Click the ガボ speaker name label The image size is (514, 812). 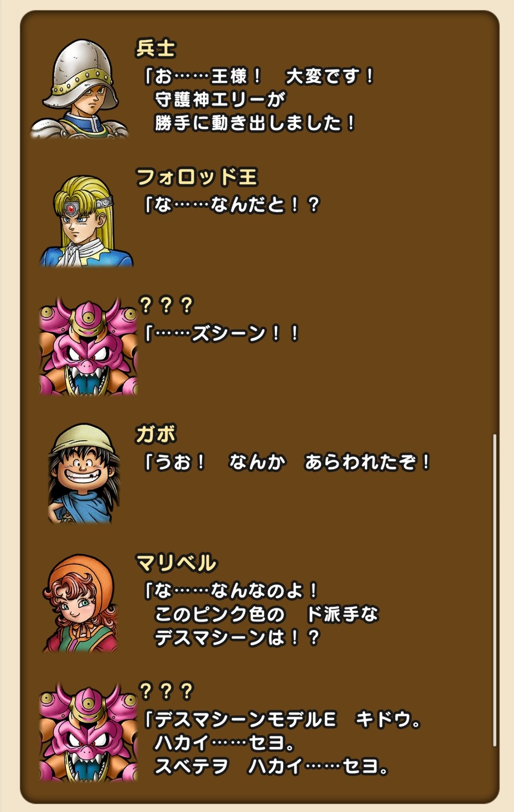[156, 434]
